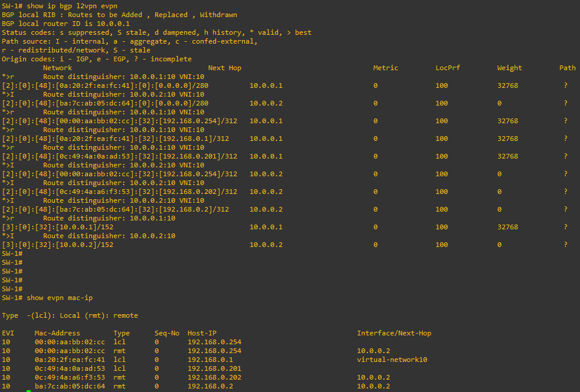
Task: Click the 'Type -(lcl): Local (rmt): remote' legend
Action: [70, 315]
